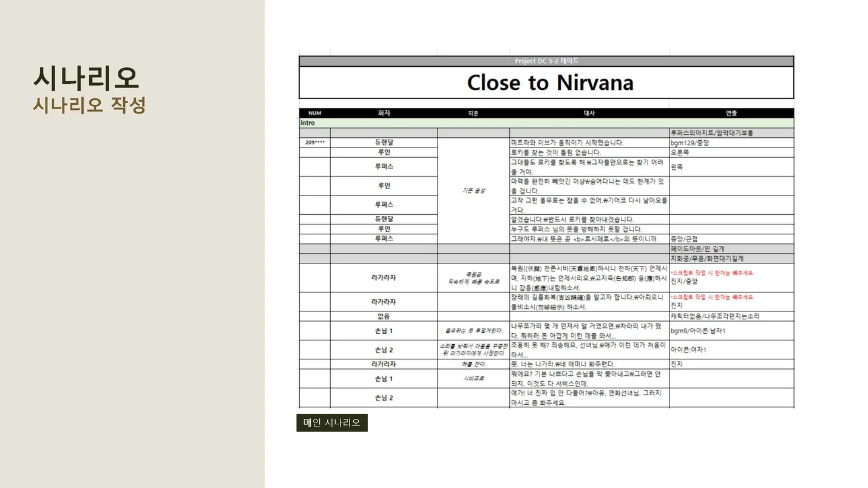This screenshot has width=868, height=488.
Task: Click the '페이드아웃/인 길게' cell
Action: (x=731, y=249)
